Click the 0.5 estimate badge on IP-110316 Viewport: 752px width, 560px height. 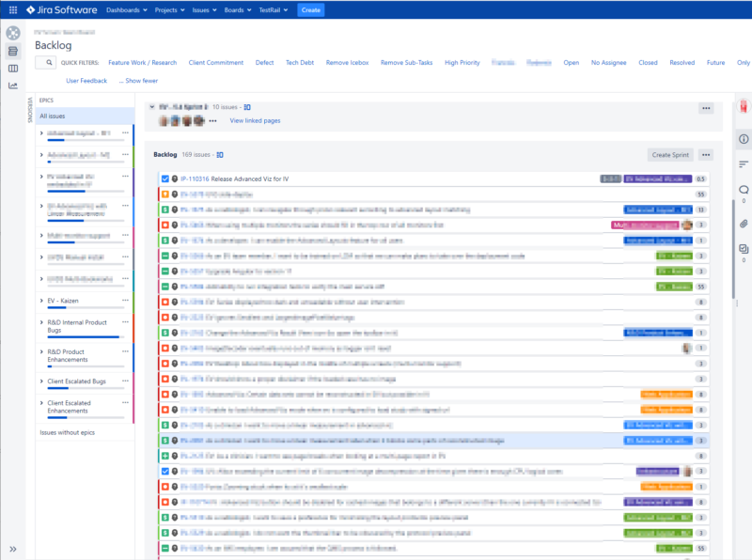700,179
